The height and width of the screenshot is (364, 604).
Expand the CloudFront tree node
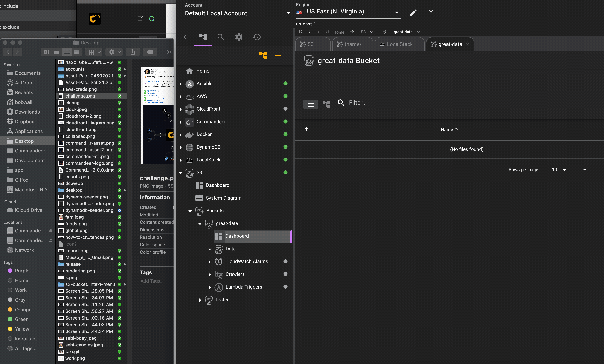181,109
